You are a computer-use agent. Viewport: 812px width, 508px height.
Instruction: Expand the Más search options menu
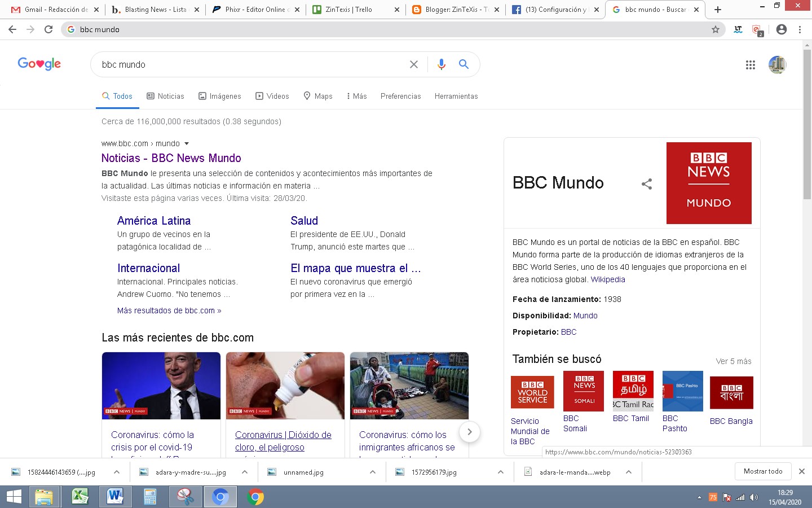click(356, 96)
